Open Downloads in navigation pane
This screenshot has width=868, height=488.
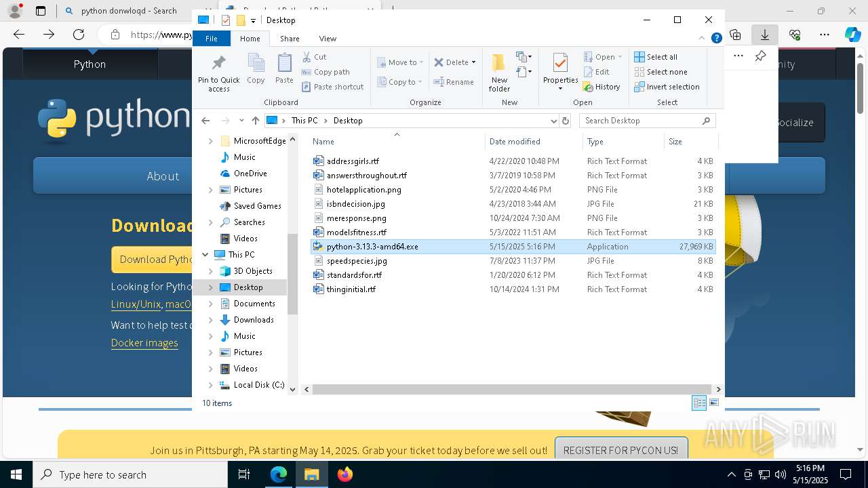click(254, 320)
